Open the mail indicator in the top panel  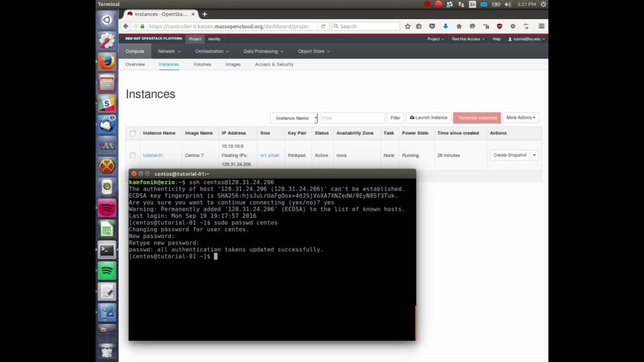484,4
